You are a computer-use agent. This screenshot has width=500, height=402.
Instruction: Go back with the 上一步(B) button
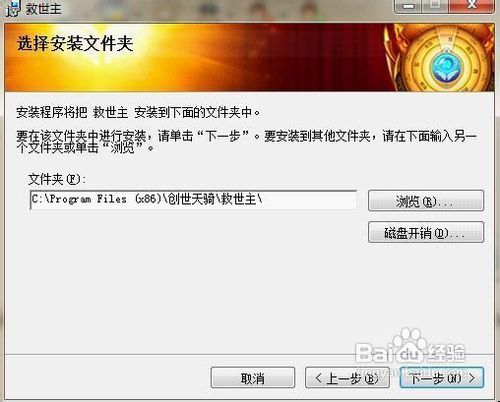(x=347, y=378)
